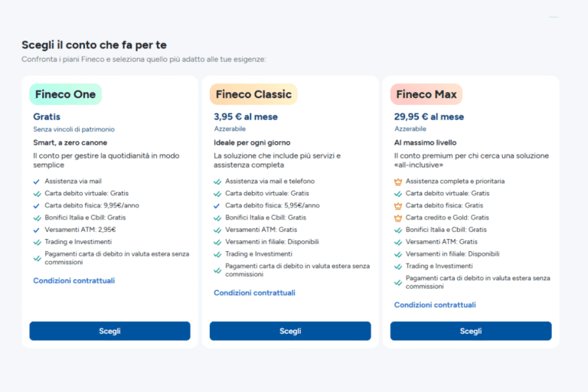
Task: Click the orange Fineco Classic badge
Action: pyautogui.click(x=253, y=95)
